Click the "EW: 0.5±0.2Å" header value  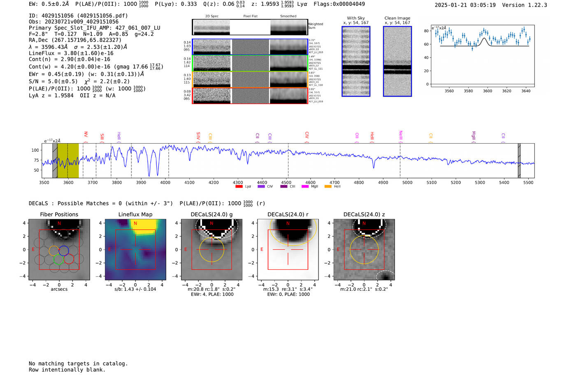49,4
